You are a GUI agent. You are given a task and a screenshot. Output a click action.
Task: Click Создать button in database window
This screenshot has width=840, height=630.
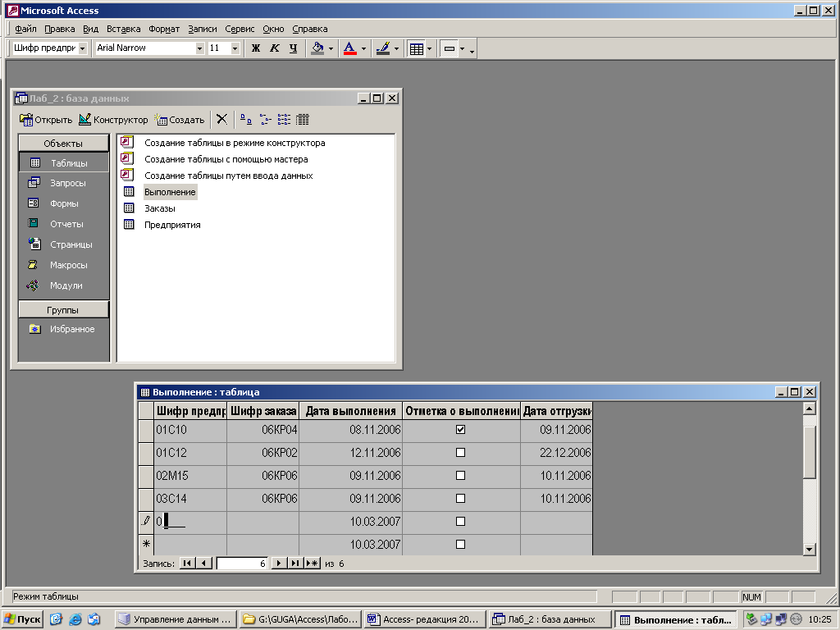(x=180, y=120)
